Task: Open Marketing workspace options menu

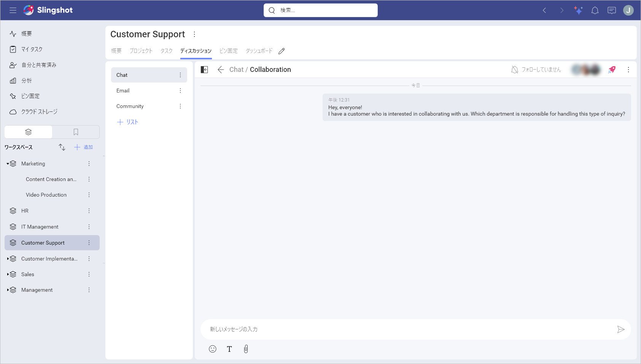Action: click(89, 164)
